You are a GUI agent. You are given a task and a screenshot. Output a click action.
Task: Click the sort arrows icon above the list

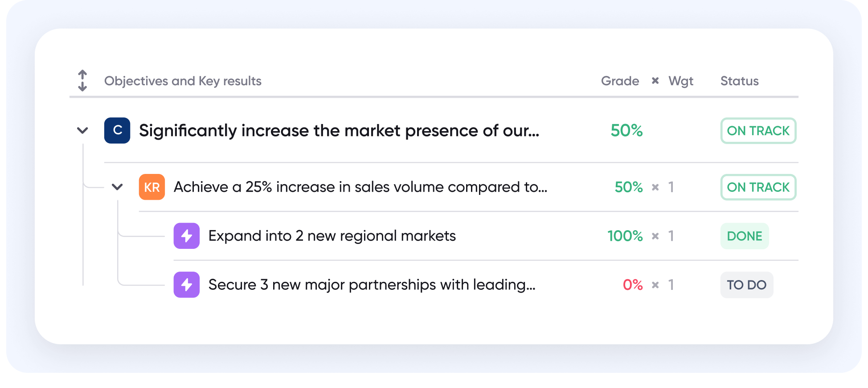pyautogui.click(x=83, y=81)
